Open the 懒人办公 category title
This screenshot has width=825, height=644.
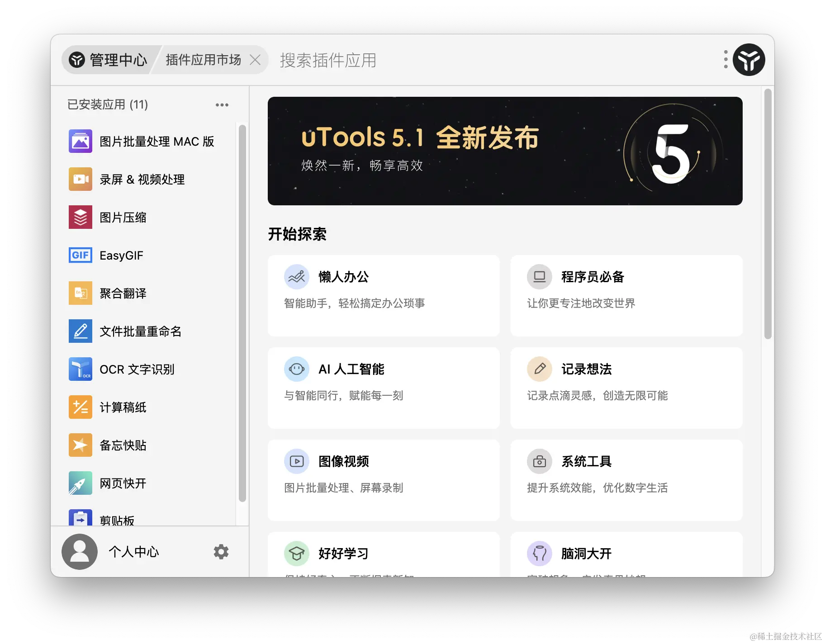(x=344, y=277)
